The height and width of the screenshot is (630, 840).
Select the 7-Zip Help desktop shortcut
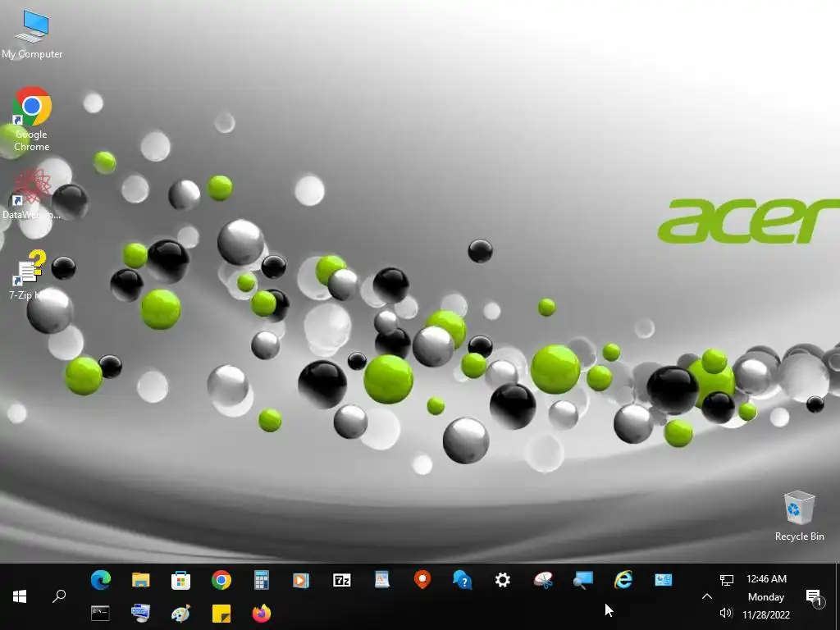(30, 275)
